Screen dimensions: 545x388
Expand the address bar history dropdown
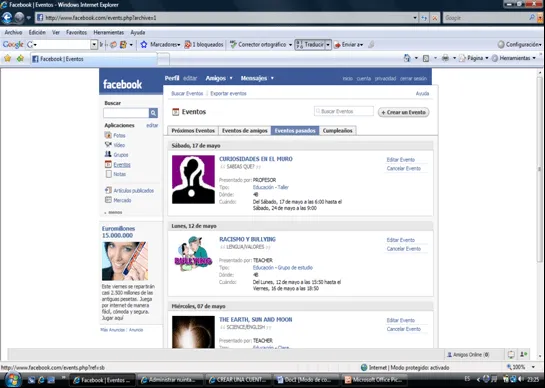click(x=415, y=18)
